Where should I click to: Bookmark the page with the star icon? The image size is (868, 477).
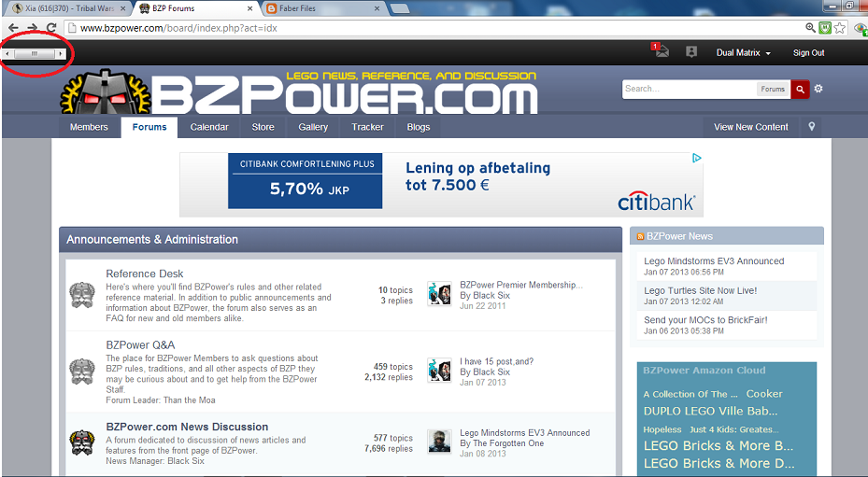tap(840, 28)
